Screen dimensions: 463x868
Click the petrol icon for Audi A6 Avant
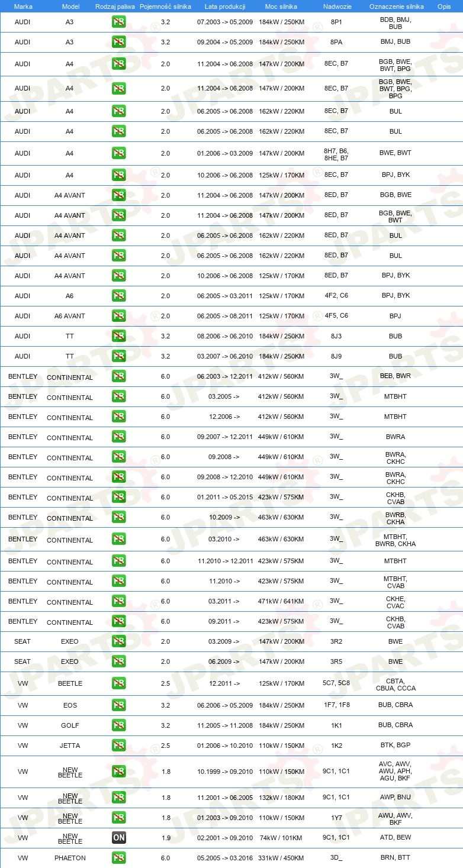[118, 316]
